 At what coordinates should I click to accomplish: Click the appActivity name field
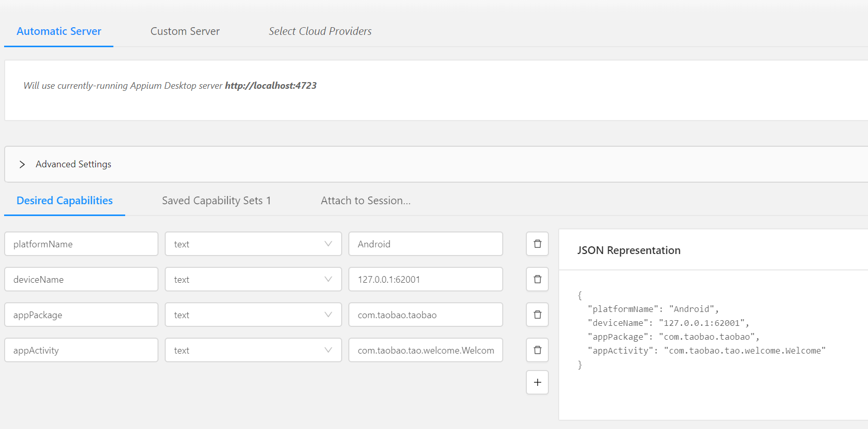[81, 350]
